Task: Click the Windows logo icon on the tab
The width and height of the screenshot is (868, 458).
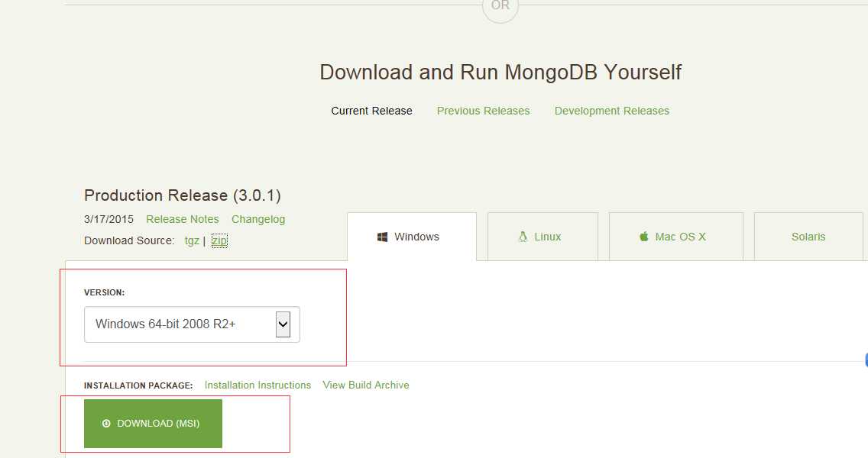Action: tap(382, 237)
